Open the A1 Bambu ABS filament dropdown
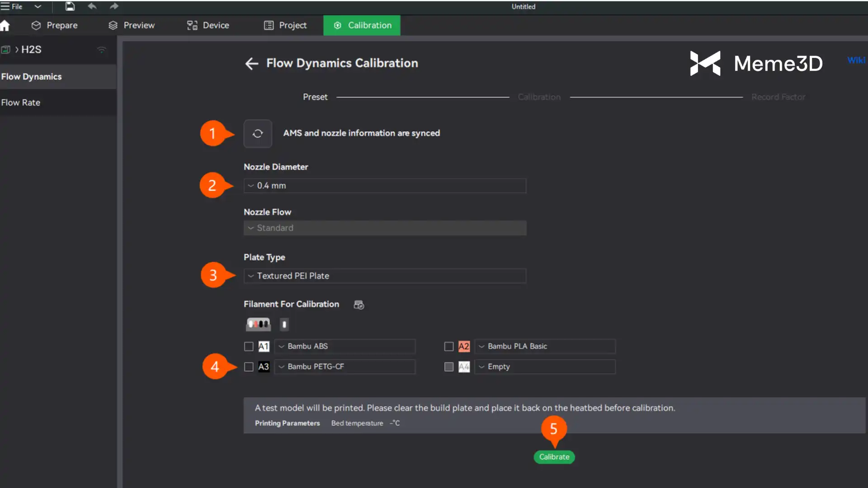Viewport: 868px width, 488px height. (344, 347)
